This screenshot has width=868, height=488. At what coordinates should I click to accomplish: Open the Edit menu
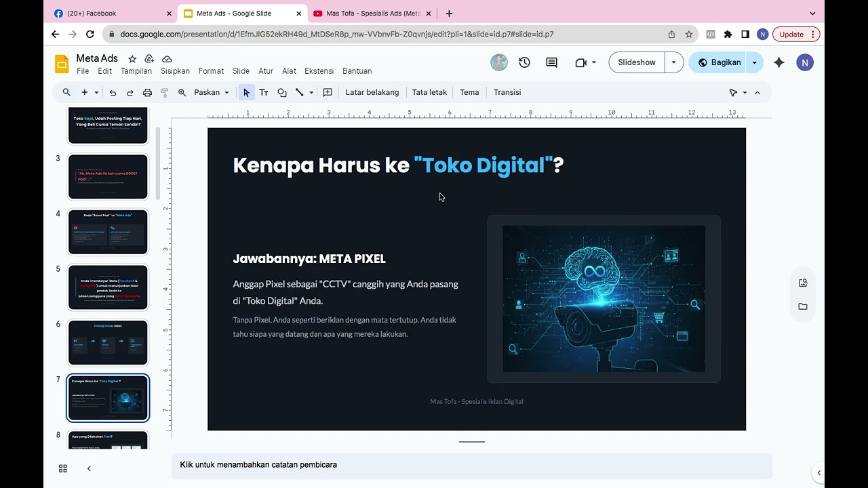[x=104, y=71]
